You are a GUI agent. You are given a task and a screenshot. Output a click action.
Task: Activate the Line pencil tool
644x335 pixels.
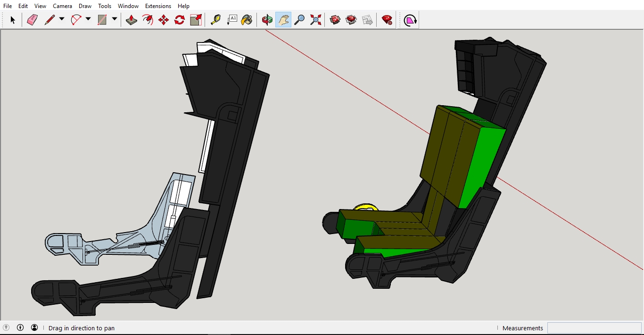coord(50,20)
